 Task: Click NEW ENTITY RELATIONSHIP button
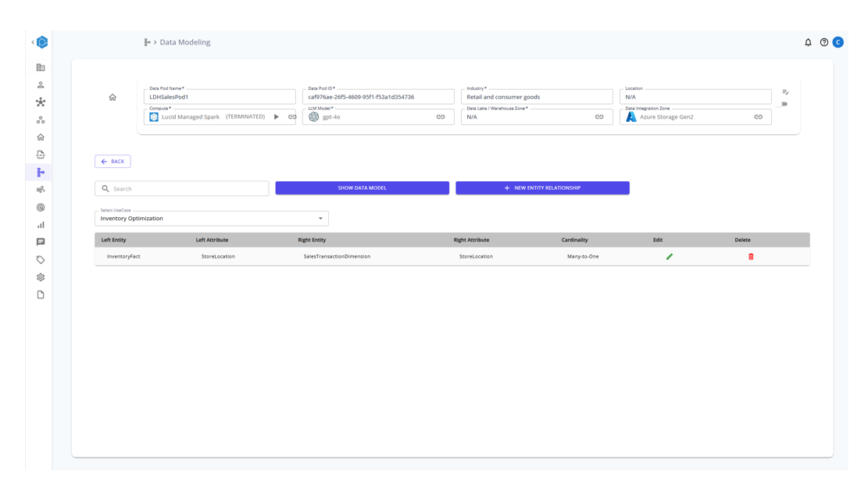tap(542, 188)
